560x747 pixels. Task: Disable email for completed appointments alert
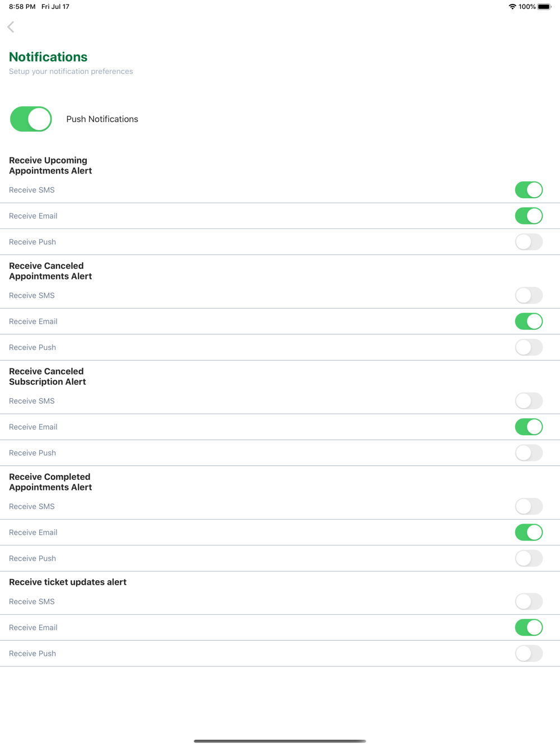529,532
